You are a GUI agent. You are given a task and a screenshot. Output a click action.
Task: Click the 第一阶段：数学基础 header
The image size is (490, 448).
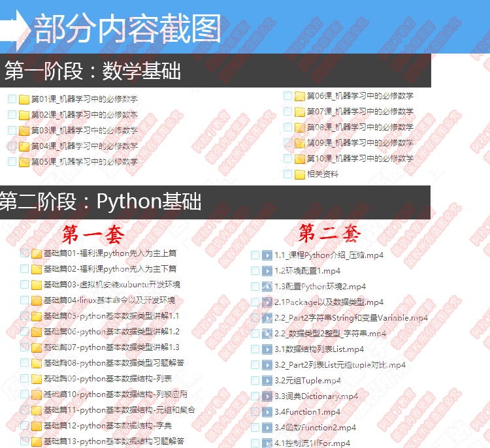(x=216, y=71)
